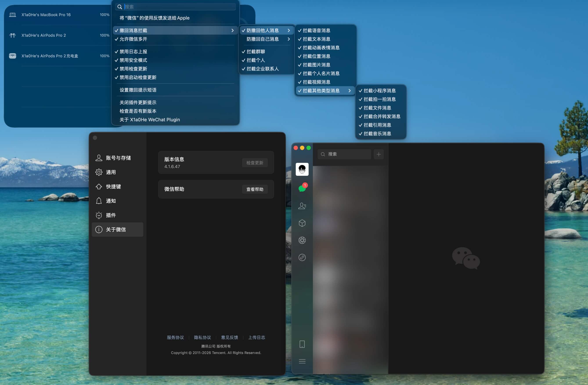This screenshot has width=588, height=385.
Task: Toggle 拦截群聊 checkmark
Action: pos(256,51)
